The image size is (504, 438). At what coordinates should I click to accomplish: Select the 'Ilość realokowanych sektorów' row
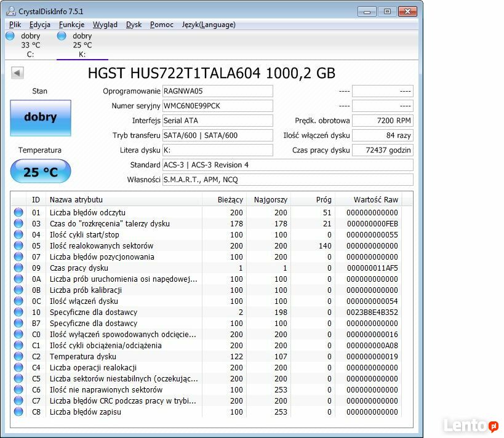click(x=207, y=245)
